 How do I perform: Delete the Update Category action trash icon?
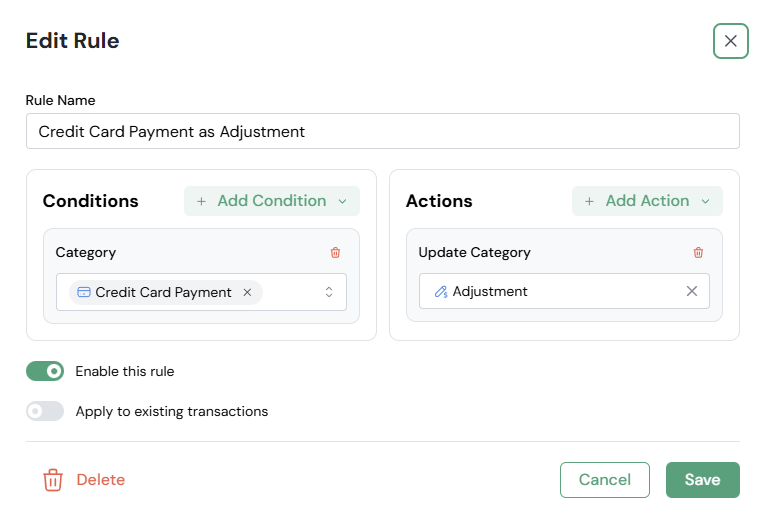(x=698, y=253)
